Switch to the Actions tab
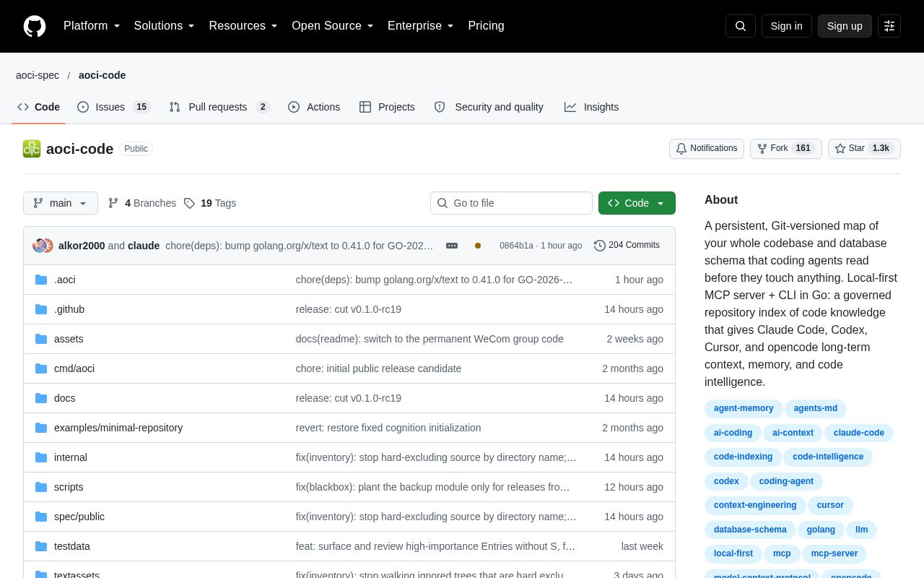Image resolution: width=924 pixels, height=578 pixels. click(314, 107)
